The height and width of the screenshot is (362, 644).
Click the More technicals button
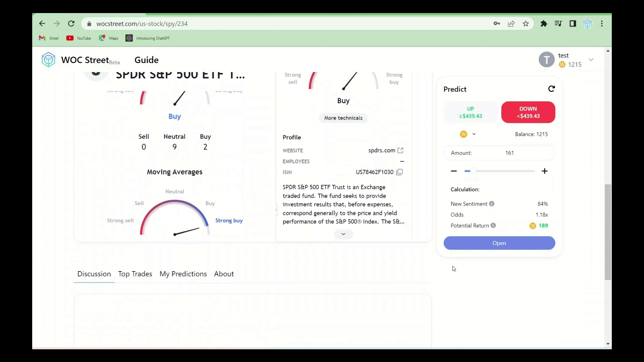point(343,118)
